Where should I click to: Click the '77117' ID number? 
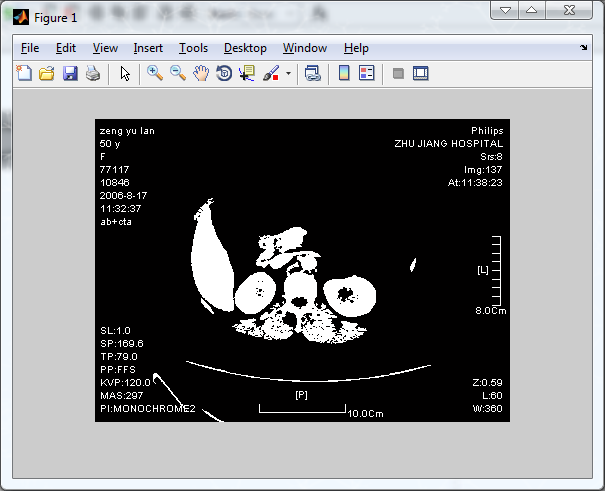(114, 170)
